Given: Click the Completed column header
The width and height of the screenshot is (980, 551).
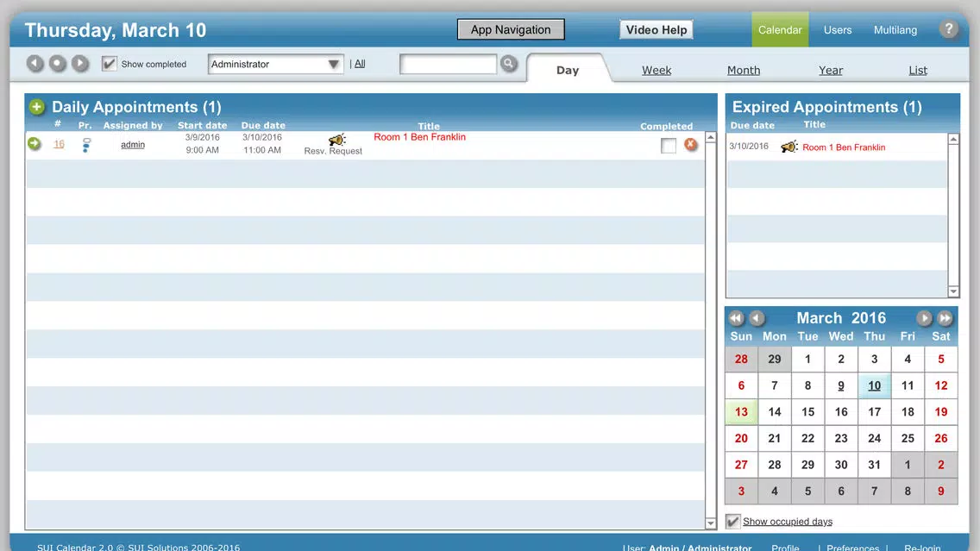Looking at the screenshot, I should (x=666, y=126).
